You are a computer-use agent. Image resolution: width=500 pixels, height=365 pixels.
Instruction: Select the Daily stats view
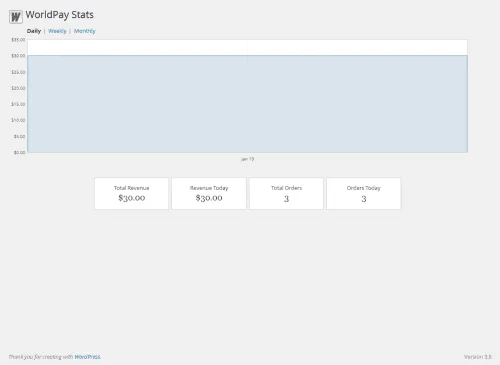click(34, 31)
